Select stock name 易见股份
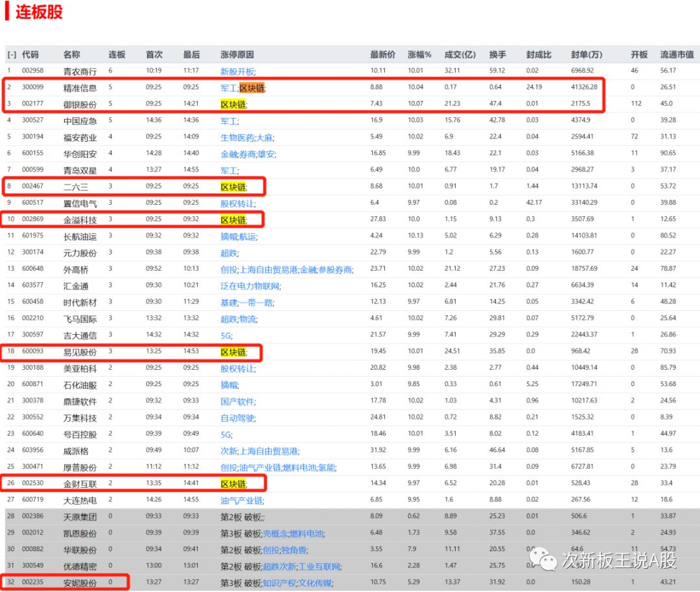700x592 pixels. point(80,352)
